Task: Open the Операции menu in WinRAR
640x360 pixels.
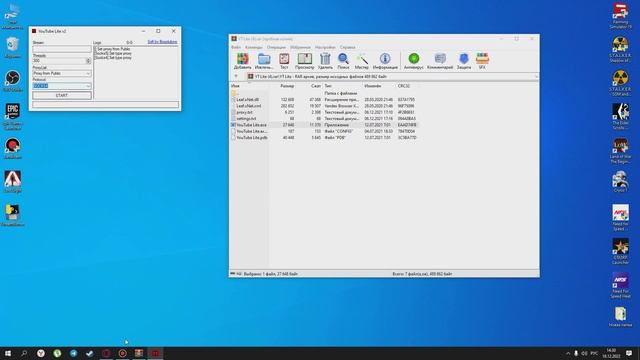Action: click(x=276, y=47)
